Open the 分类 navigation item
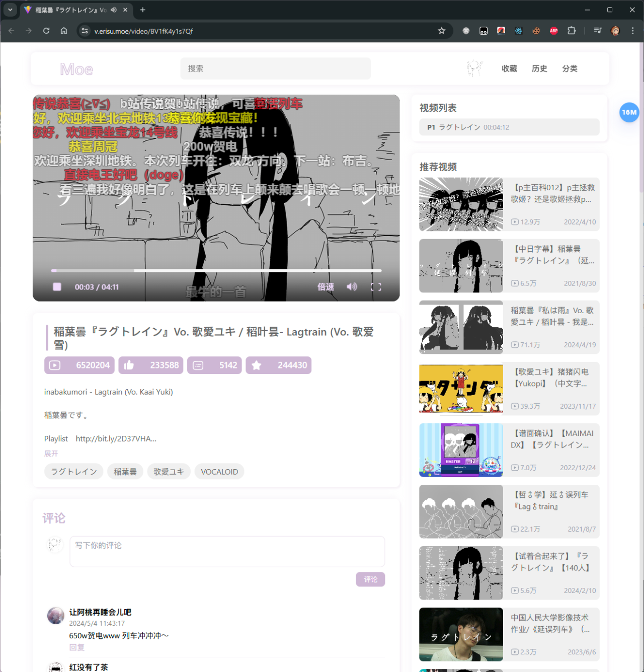 click(x=570, y=68)
